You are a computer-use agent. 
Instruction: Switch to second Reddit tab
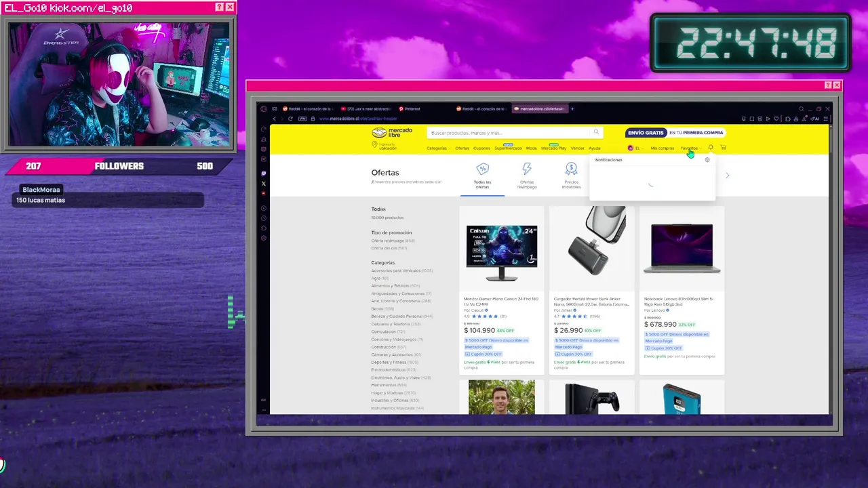(x=482, y=108)
